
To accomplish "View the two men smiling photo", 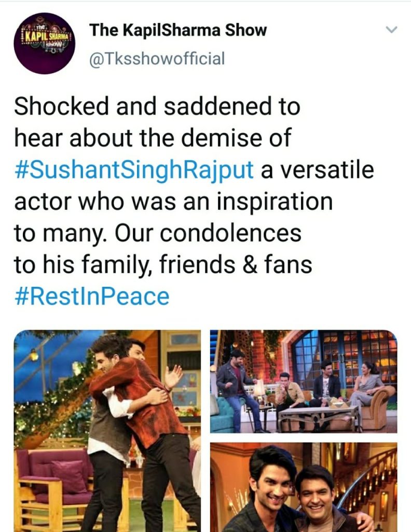I will [304, 487].
